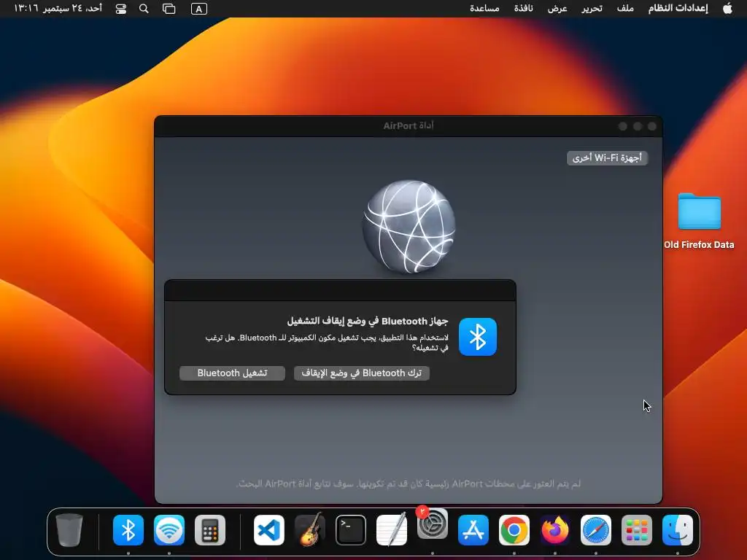
Task: Click the Old Firefox Data label
Action: tap(699, 245)
